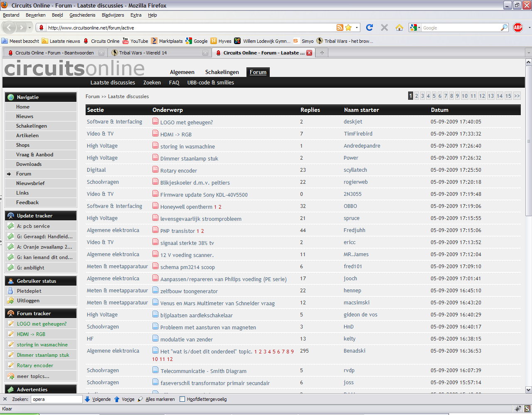Switch to the 'Tribal Wars - Wereld 14' tab
The height and width of the screenshot is (415, 532).
(x=143, y=53)
